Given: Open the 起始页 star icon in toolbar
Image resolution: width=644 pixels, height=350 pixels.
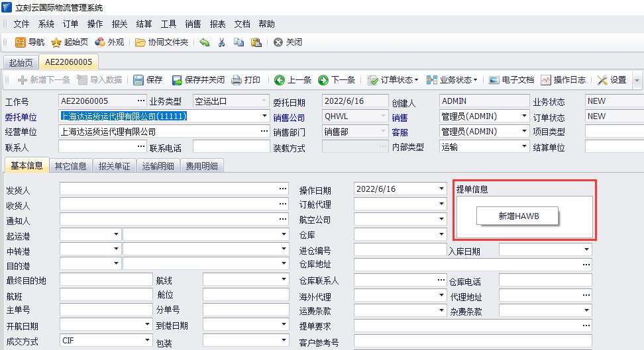Looking at the screenshot, I should 57,42.
